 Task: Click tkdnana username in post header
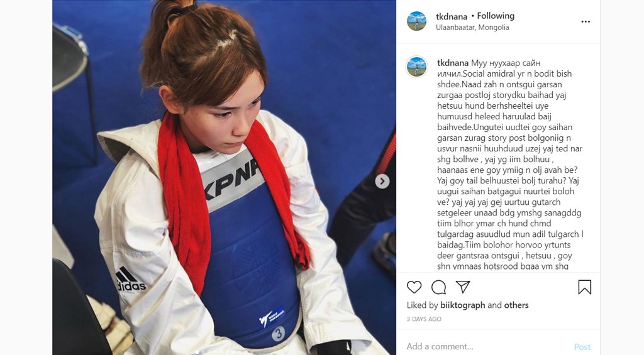tap(452, 16)
